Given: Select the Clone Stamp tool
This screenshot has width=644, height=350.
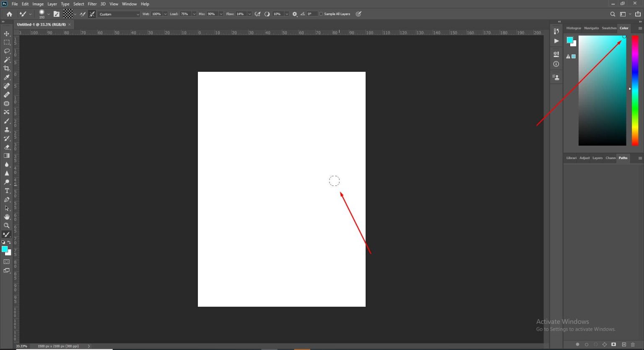Looking at the screenshot, I should [6, 130].
